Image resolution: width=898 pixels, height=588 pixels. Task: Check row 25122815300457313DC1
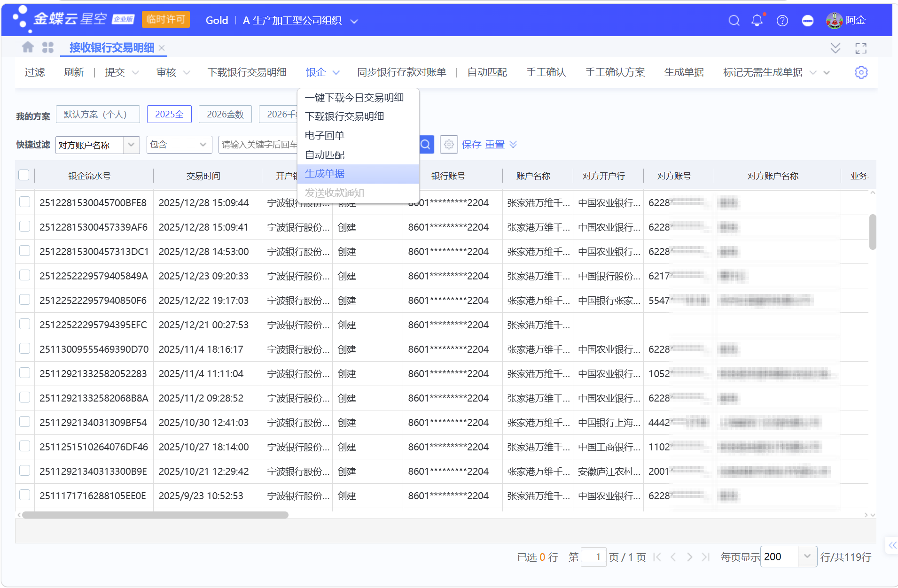(24, 251)
